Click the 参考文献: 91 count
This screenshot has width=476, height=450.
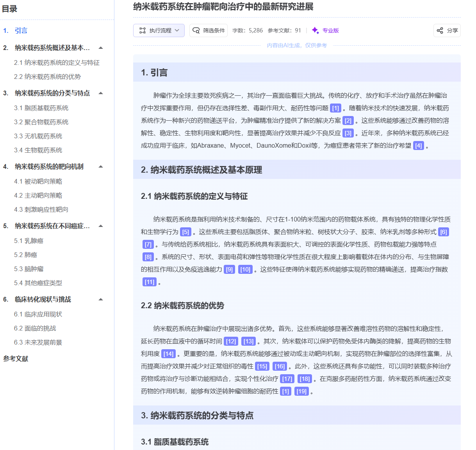[284, 30]
